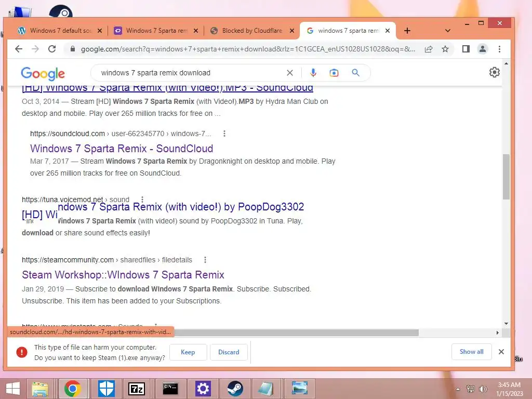532x399 pixels.
Task: Show all downloads
Action: pos(471,352)
